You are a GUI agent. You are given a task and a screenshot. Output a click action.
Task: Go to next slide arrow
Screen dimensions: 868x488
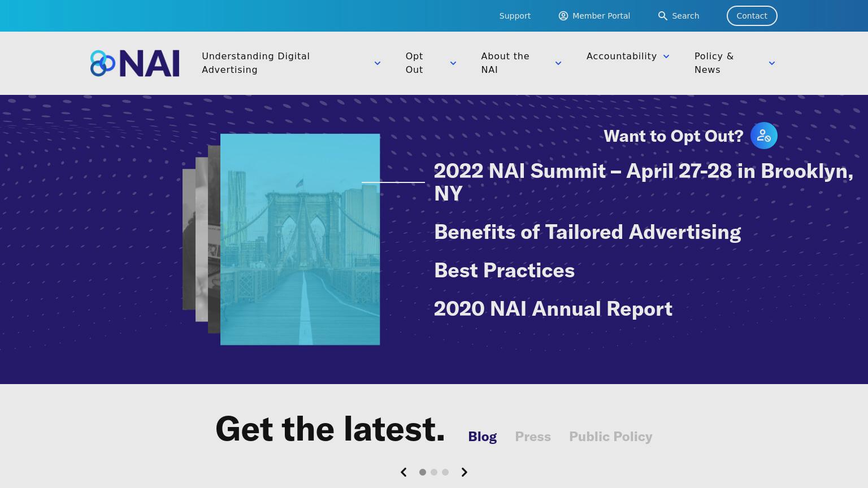(465, 472)
